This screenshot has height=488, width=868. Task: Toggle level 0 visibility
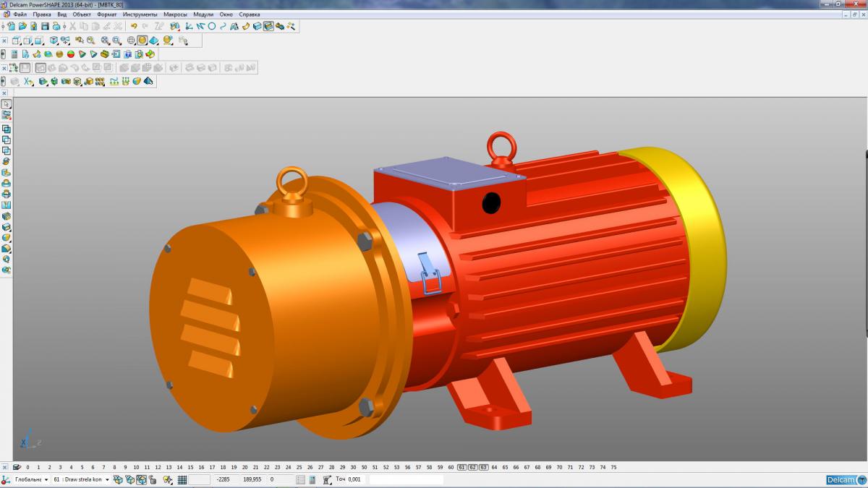(x=27, y=467)
